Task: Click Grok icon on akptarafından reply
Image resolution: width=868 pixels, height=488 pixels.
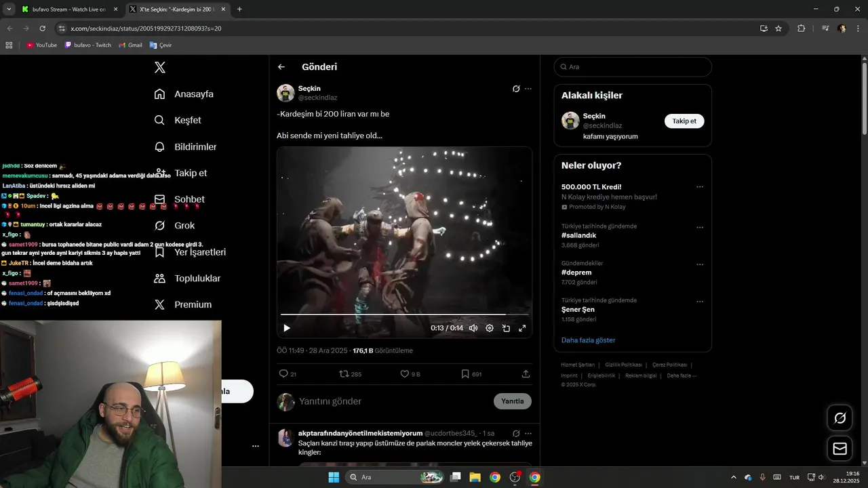Action: [x=516, y=433]
